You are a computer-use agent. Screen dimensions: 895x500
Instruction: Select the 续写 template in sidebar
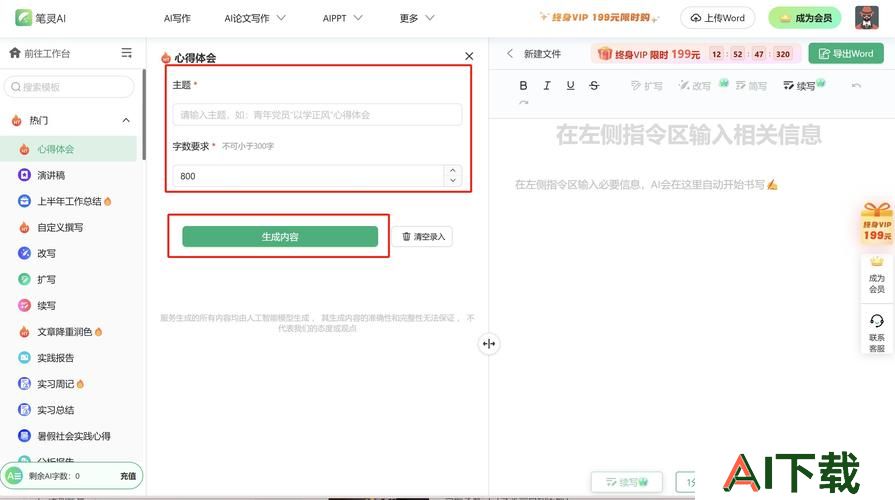click(68, 306)
